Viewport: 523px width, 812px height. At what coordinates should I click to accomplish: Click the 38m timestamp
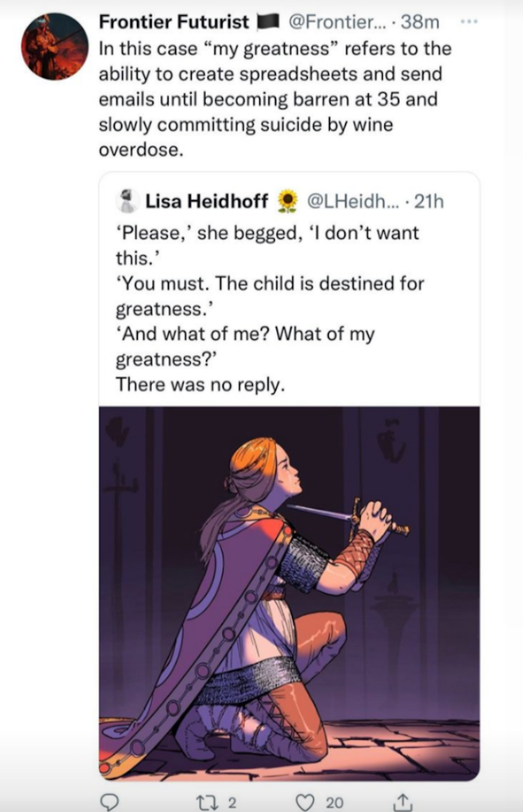(420, 22)
